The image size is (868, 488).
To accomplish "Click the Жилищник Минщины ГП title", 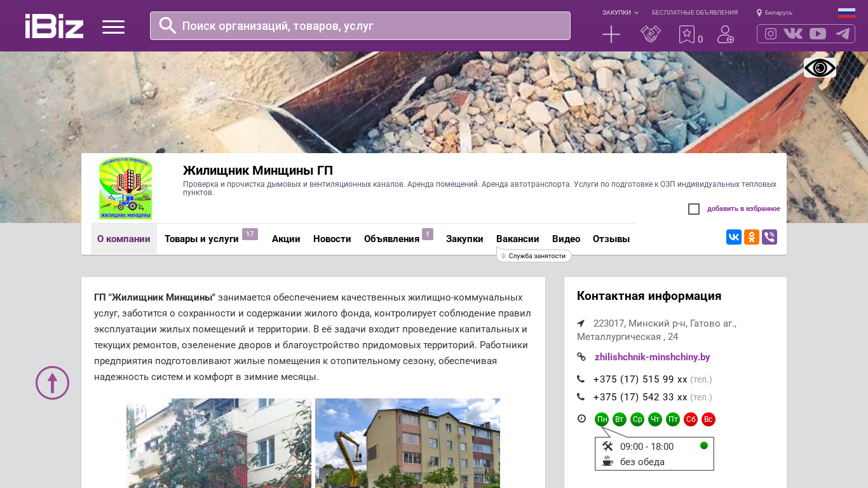I will pyautogui.click(x=258, y=170).
